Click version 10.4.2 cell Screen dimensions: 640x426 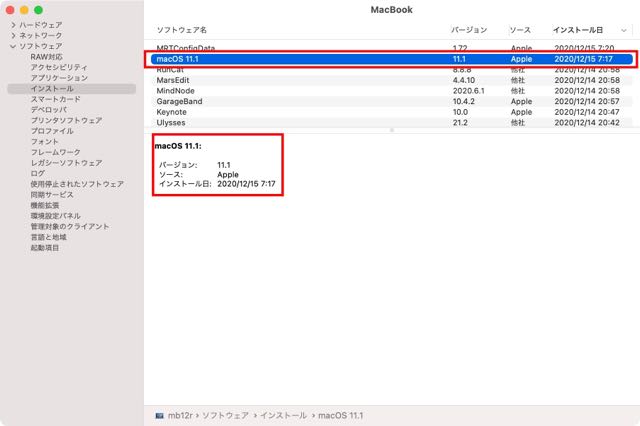tap(464, 102)
